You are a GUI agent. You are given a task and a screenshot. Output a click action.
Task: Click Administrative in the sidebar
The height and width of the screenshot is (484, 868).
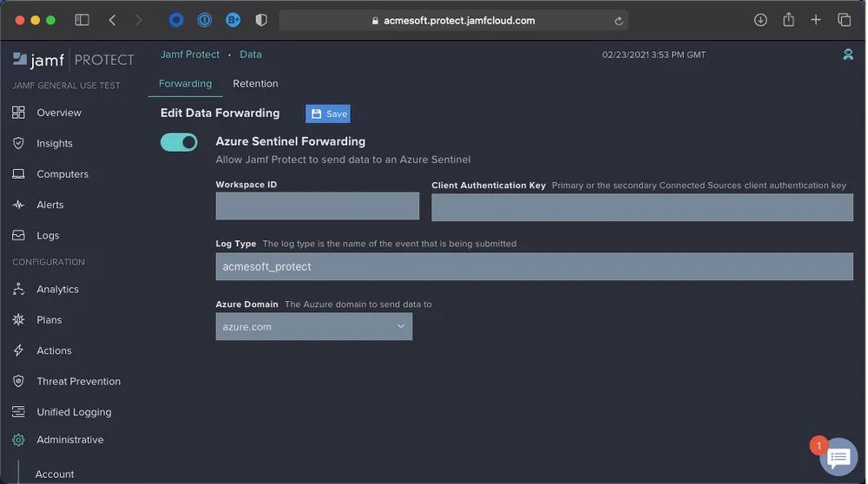click(x=69, y=440)
